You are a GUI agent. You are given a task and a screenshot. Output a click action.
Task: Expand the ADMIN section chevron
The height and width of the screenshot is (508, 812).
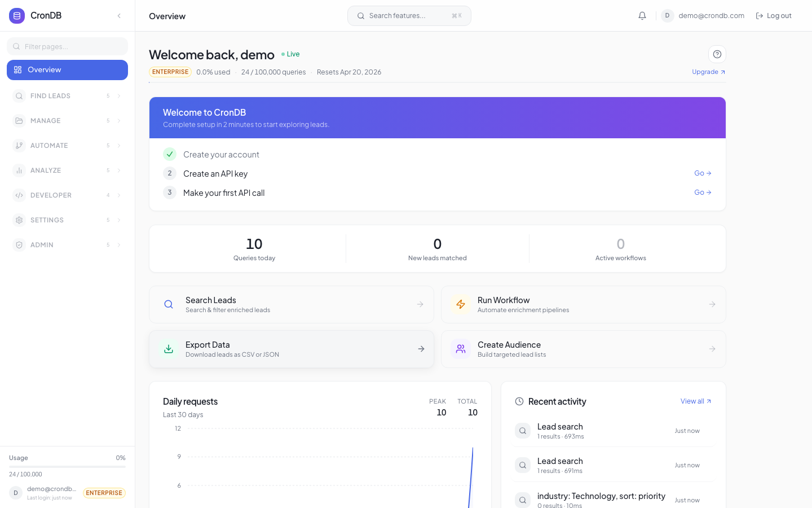(119, 245)
